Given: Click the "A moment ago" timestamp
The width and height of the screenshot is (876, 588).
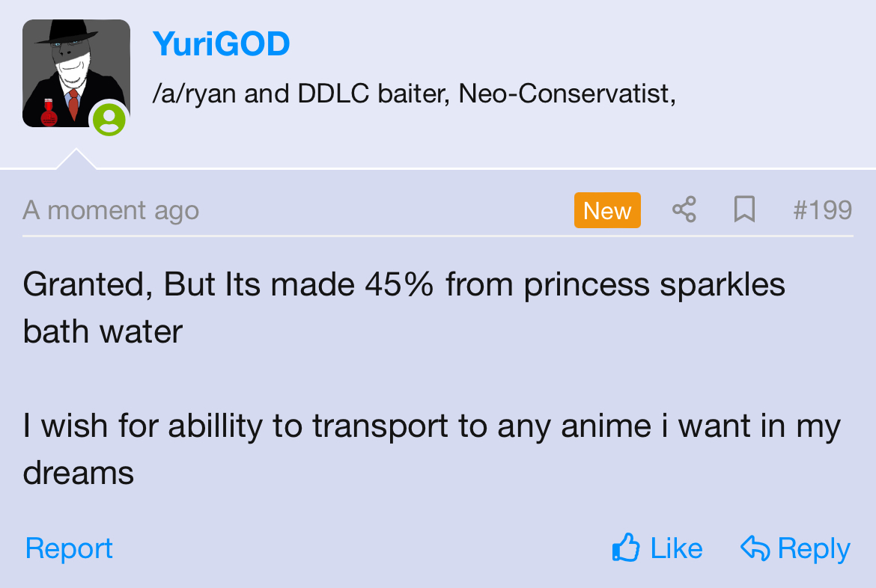Looking at the screenshot, I should tap(111, 210).
